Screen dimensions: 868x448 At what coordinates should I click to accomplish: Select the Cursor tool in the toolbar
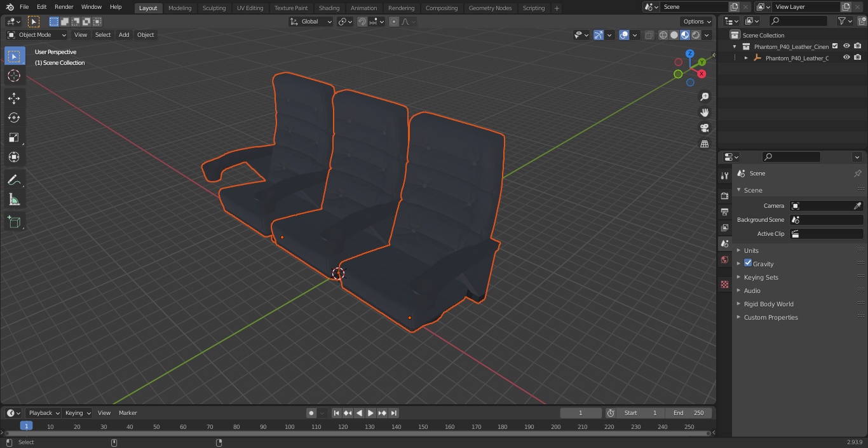(14, 76)
